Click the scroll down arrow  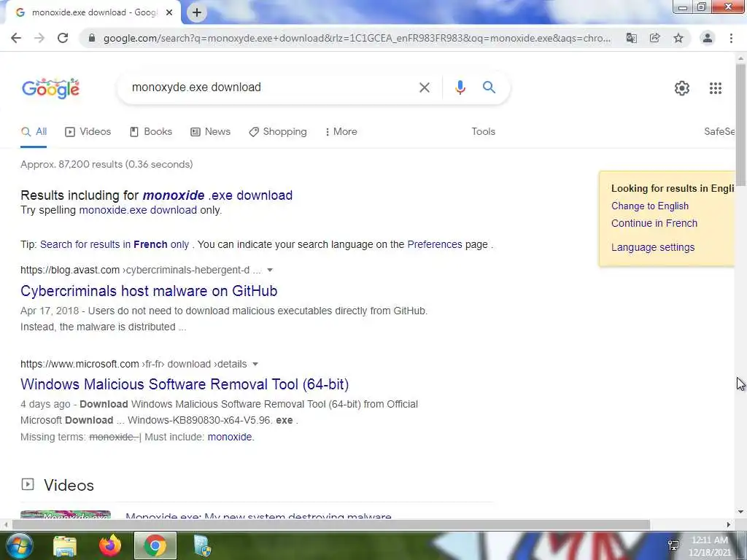741,513
